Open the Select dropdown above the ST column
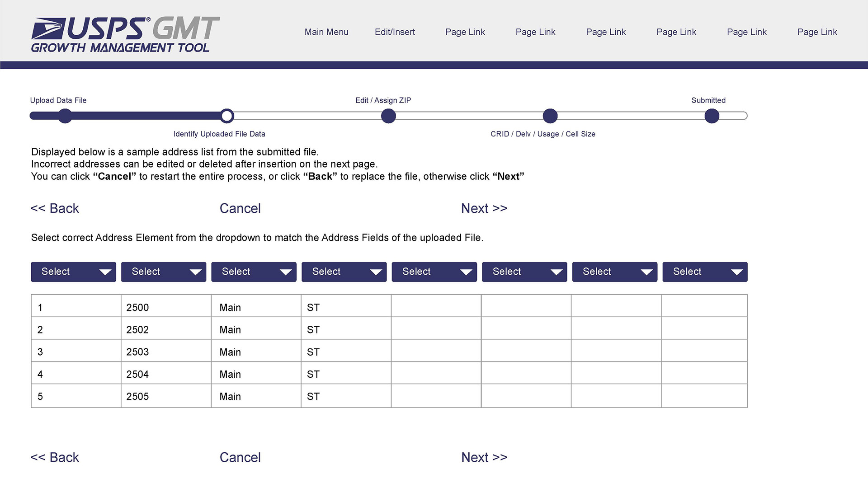 pos(344,272)
